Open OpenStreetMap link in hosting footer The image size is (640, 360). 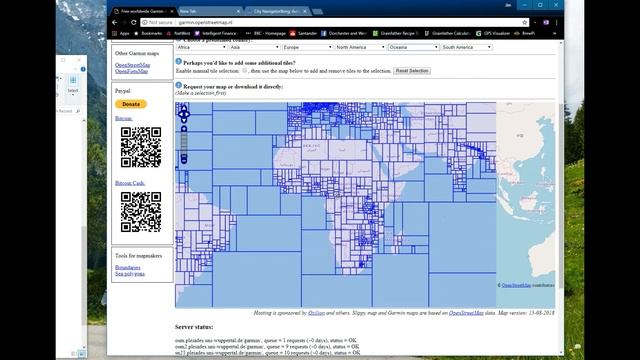coord(466,313)
